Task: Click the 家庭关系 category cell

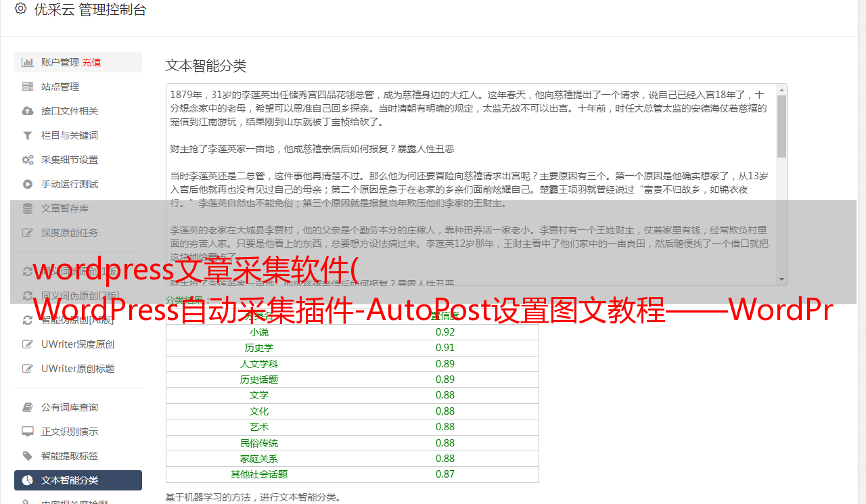Action: [259, 459]
